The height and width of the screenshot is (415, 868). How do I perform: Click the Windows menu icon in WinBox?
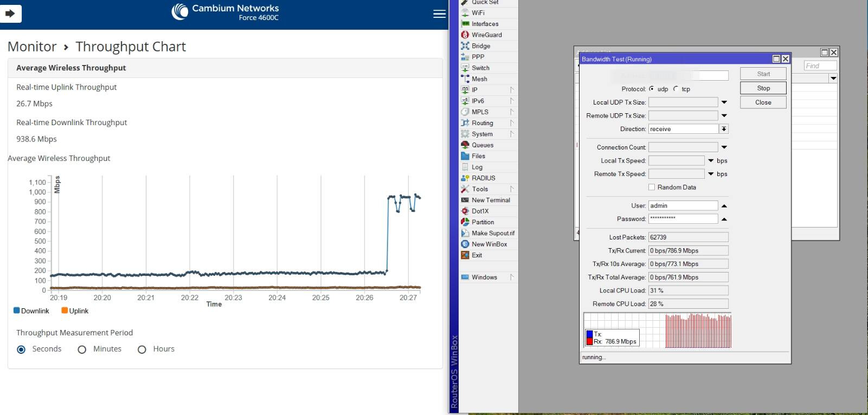(465, 277)
